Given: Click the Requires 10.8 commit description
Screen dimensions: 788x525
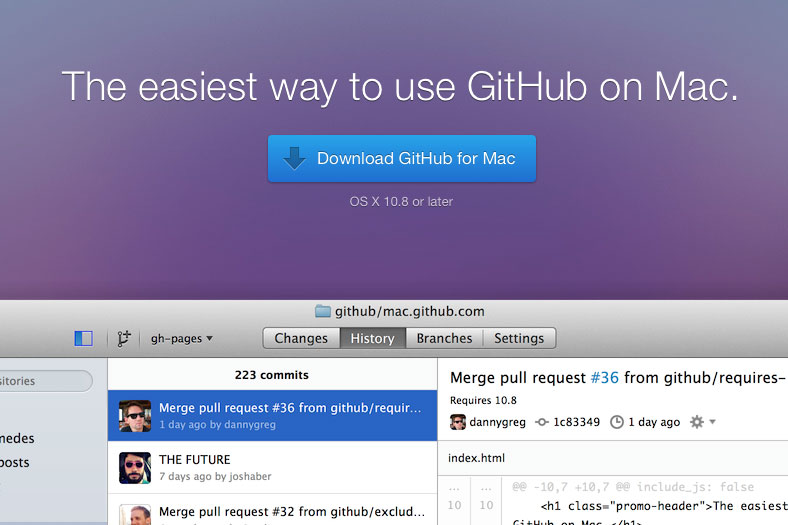Looking at the screenshot, I should point(483,400).
